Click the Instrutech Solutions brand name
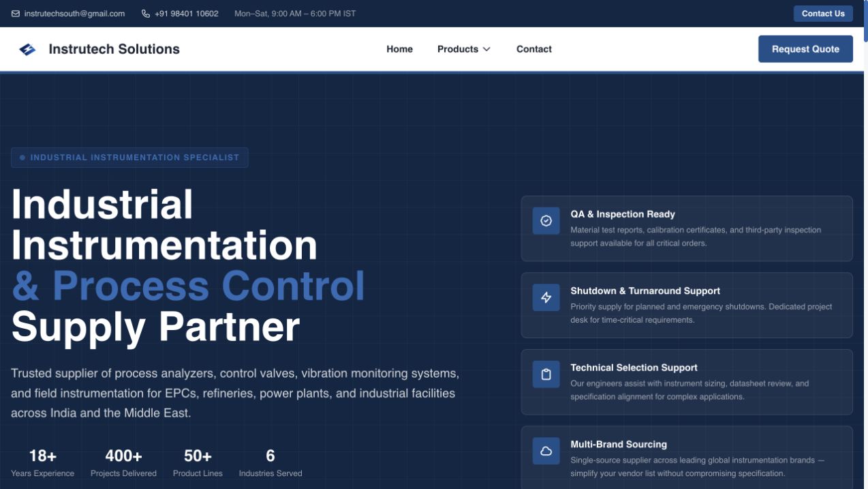868x489 pixels. click(x=114, y=49)
